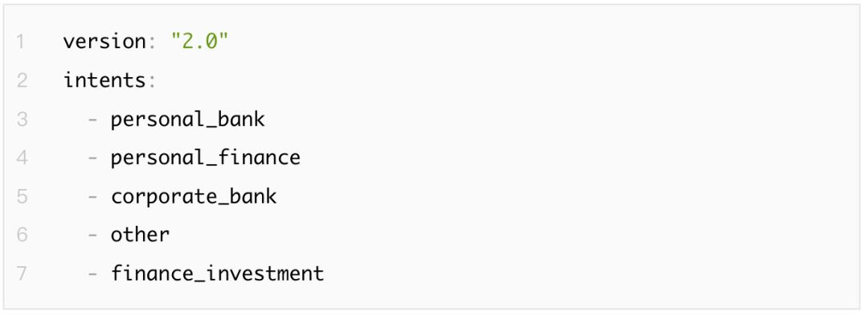Select line number 2 in the gutter
Image resolution: width=868 pixels, height=320 pixels.
tap(22, 80)
